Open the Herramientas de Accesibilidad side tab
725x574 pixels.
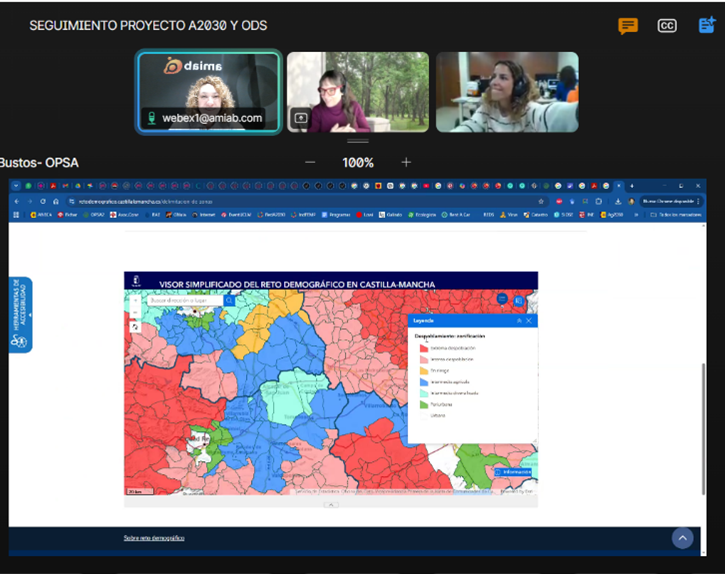coord(20,314)
